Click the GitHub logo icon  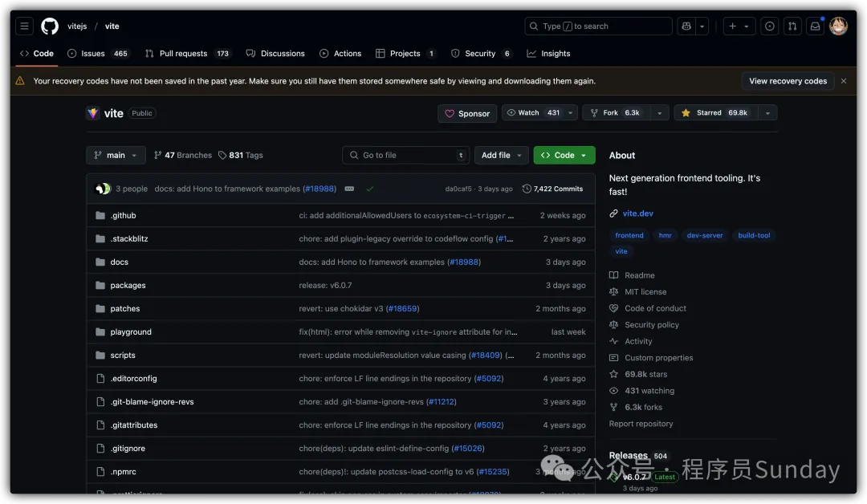click(x=50, y=26)
